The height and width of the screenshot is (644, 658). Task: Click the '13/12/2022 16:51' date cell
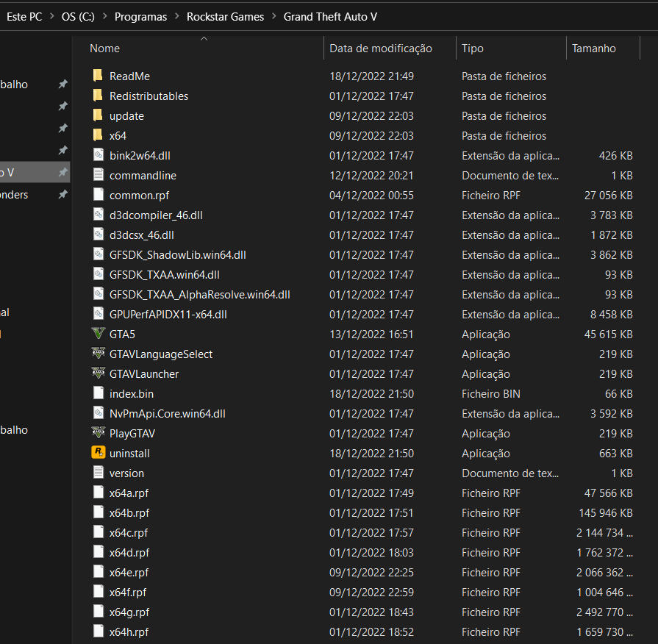(371, 334)
